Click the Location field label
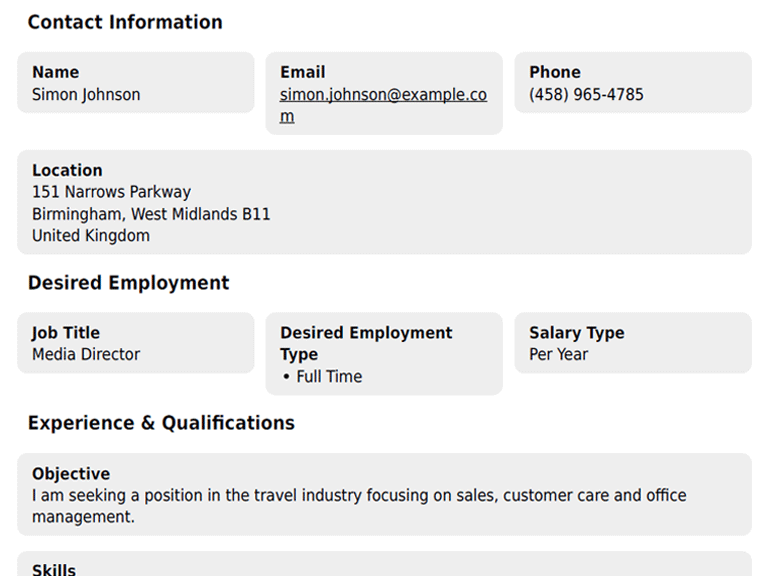The image size is (768, 576). [x=67, y=170]
